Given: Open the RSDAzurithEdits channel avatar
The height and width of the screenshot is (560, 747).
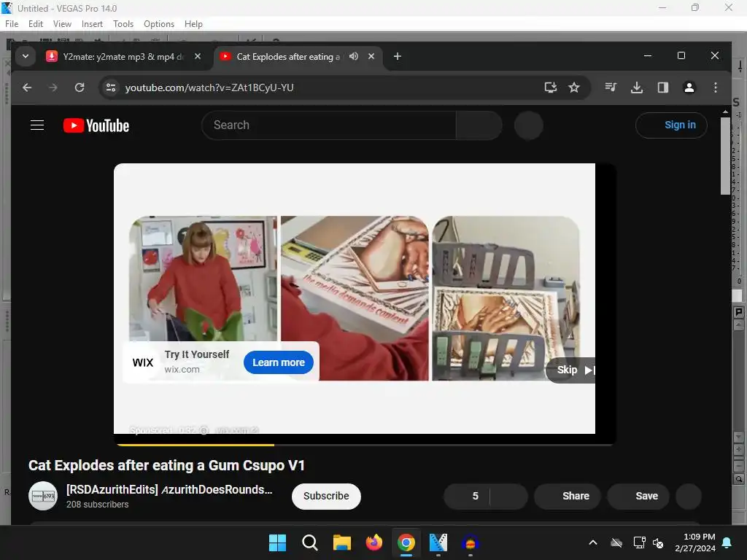Looking at the screenshot, I should 43,496.
